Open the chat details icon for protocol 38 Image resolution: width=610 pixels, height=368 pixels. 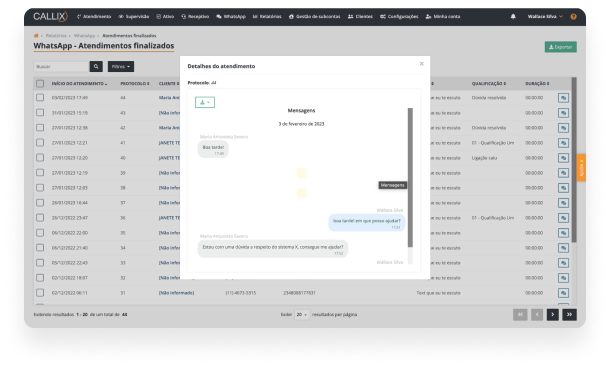(563, 188)
